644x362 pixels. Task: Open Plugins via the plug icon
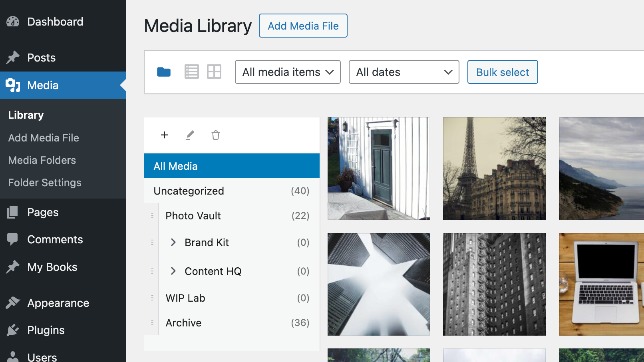(x=13, y=330)
